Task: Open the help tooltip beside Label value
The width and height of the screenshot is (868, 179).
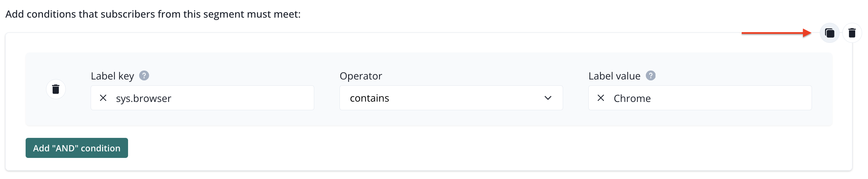Action: (650, 76)
